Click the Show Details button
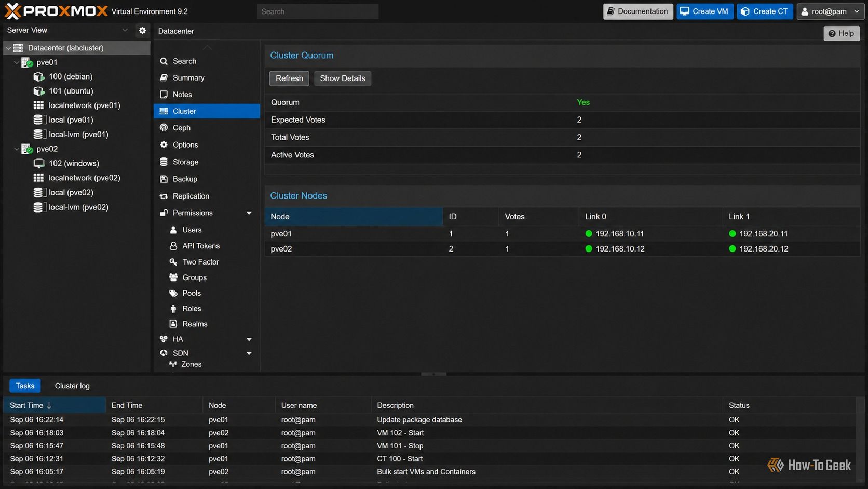The width and height of the screenshot is (868, 489). [x=343, y=78]
